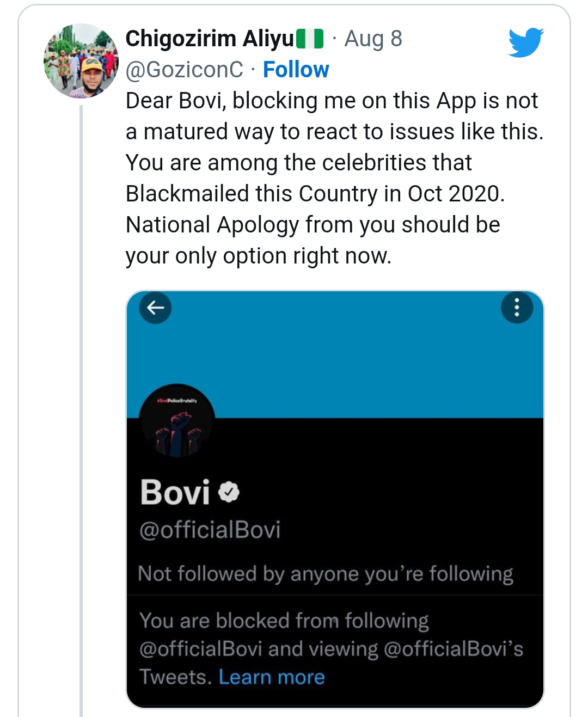Click the vertical thread line below the avatar
Viewport: 588px width, 717px height.
click(x=81, y=408)
